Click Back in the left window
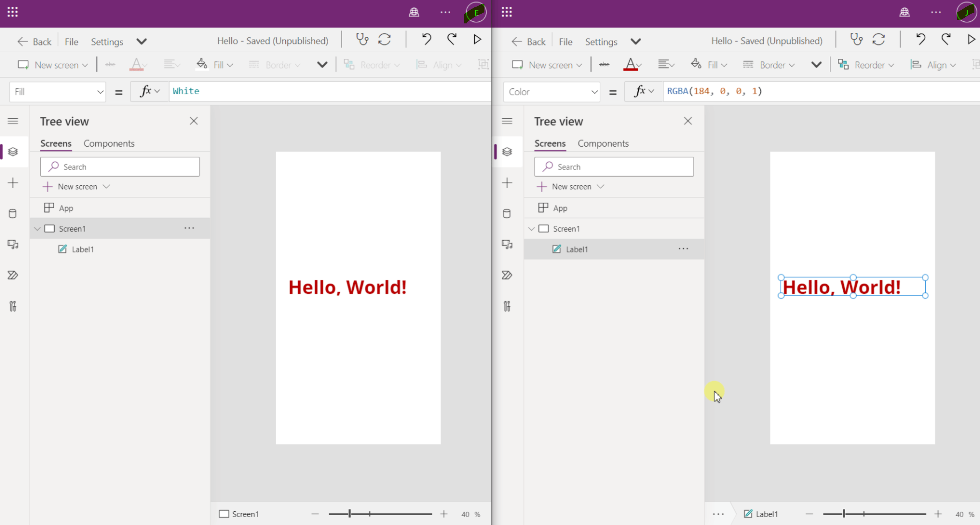The width and height of the screenshot is (980, 525). tap(35, 42)
